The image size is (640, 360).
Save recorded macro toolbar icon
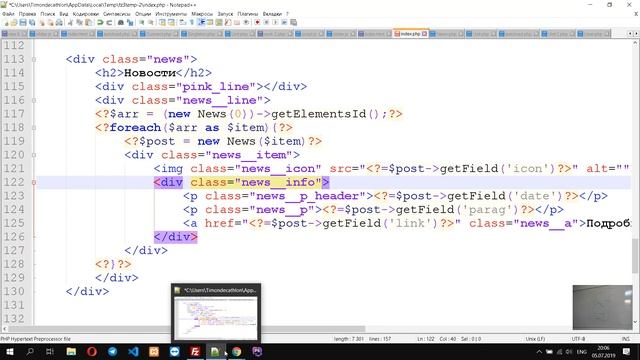[x=293, y=22]
